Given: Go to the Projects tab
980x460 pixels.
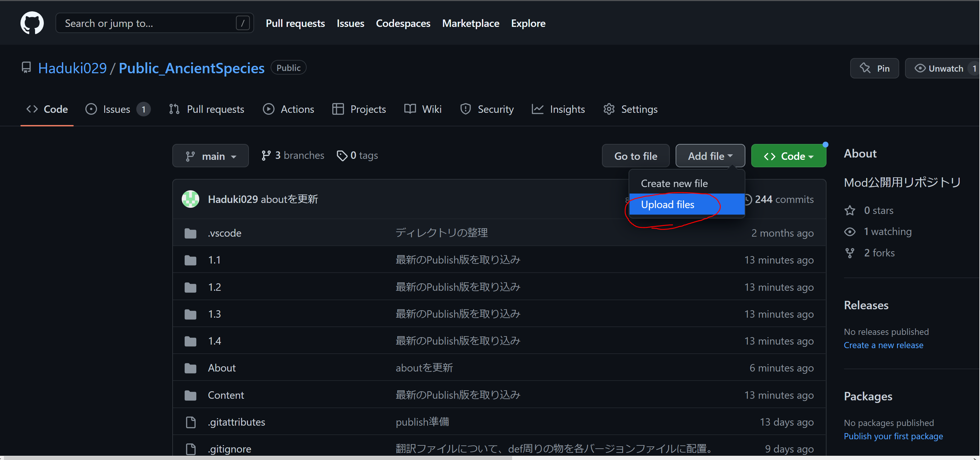Looking at the screenshot, I should 359,109.
